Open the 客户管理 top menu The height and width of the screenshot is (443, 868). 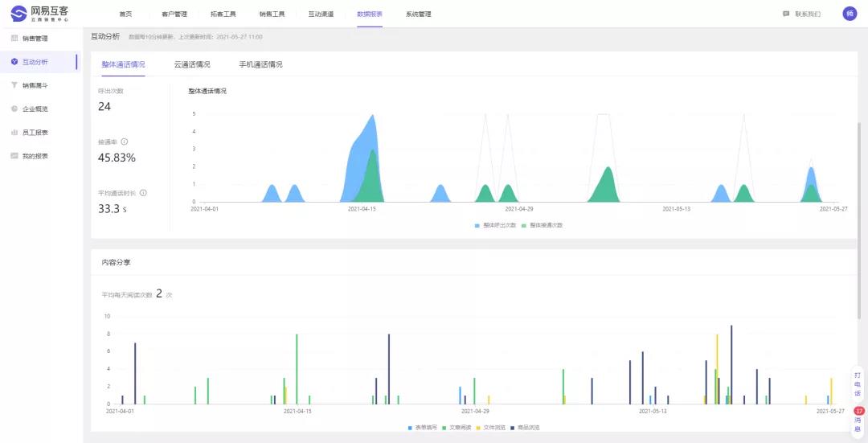[x=174, y=14]
